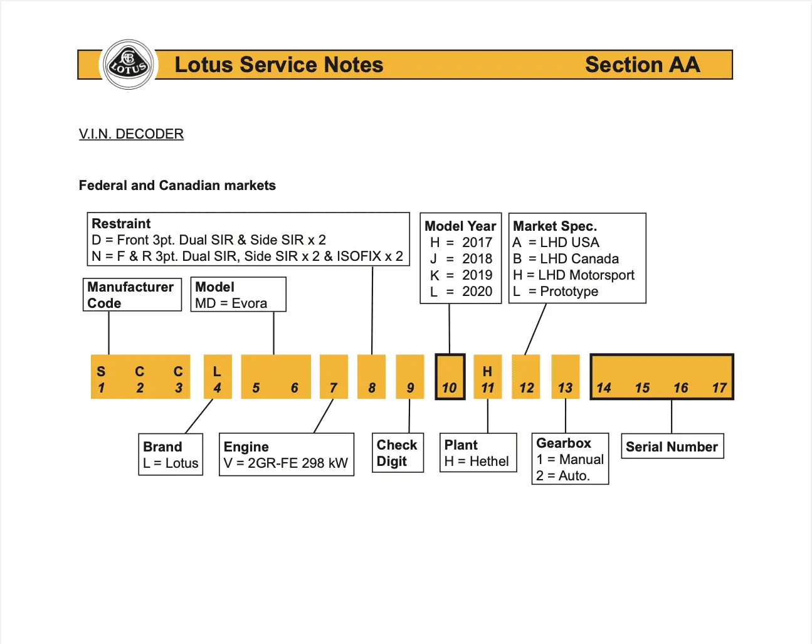Click the 'Market Spec.' box title

555,226
